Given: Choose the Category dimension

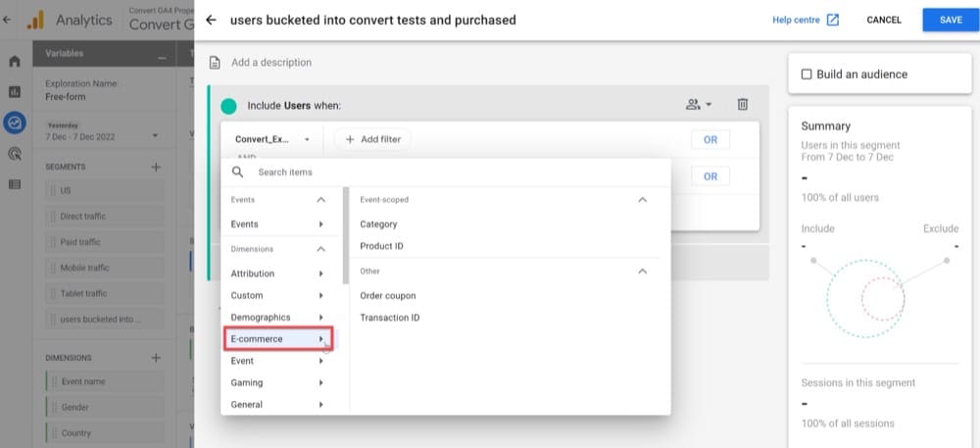Looking at the screenshot, I should 378,224.
